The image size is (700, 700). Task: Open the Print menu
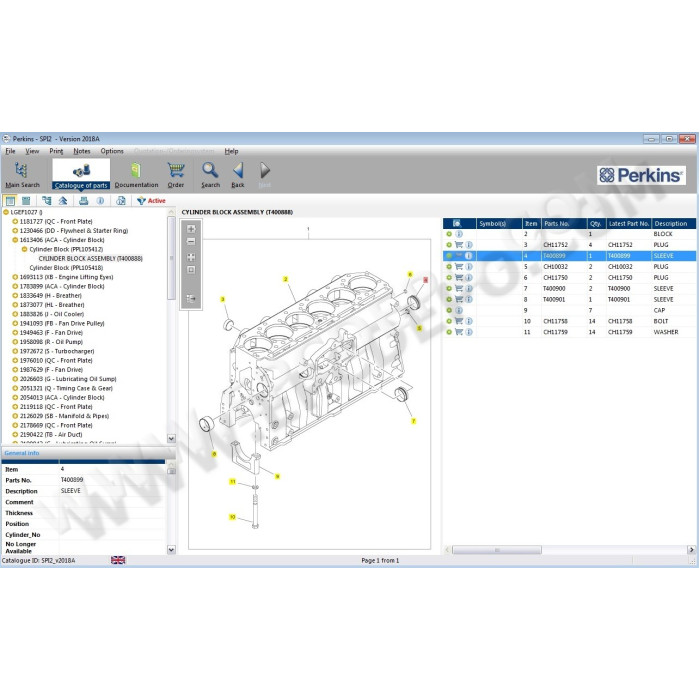pyautogui.click(x=56, y=151)
